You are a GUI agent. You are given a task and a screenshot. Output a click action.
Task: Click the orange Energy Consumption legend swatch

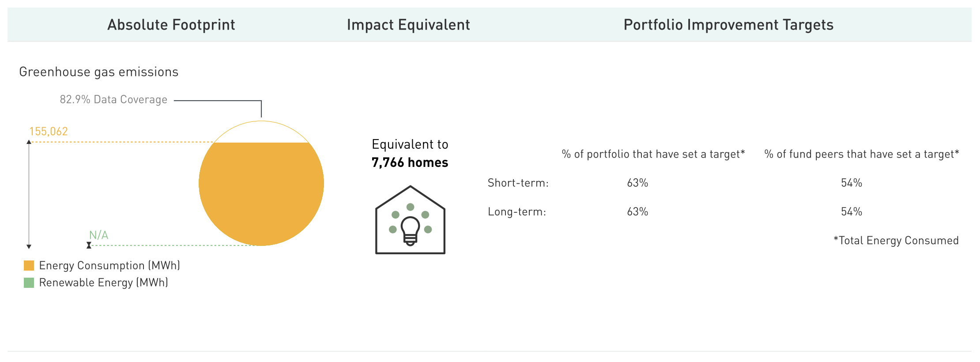click(29, 265)
